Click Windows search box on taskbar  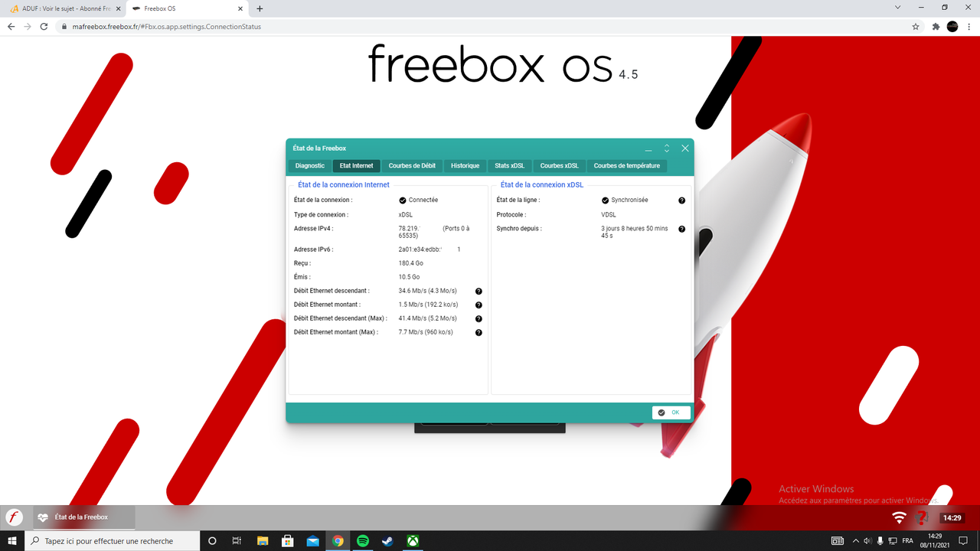(113, 541)
